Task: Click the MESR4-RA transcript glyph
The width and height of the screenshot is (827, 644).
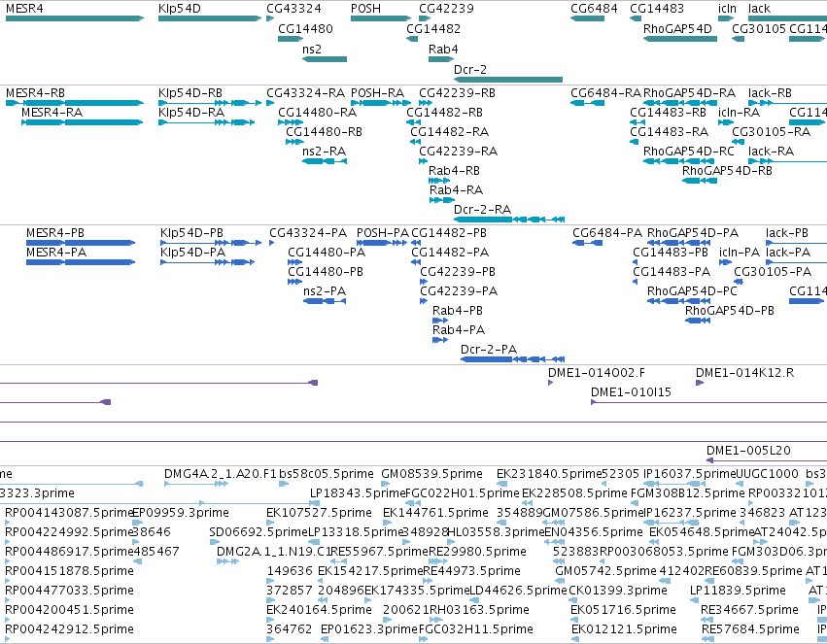Action: [x=83, y=122]
